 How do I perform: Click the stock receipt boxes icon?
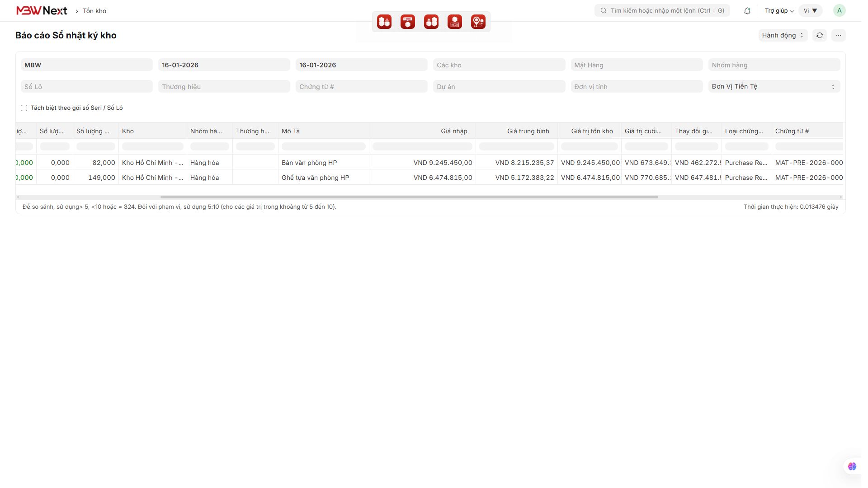(x=384, y=22)
